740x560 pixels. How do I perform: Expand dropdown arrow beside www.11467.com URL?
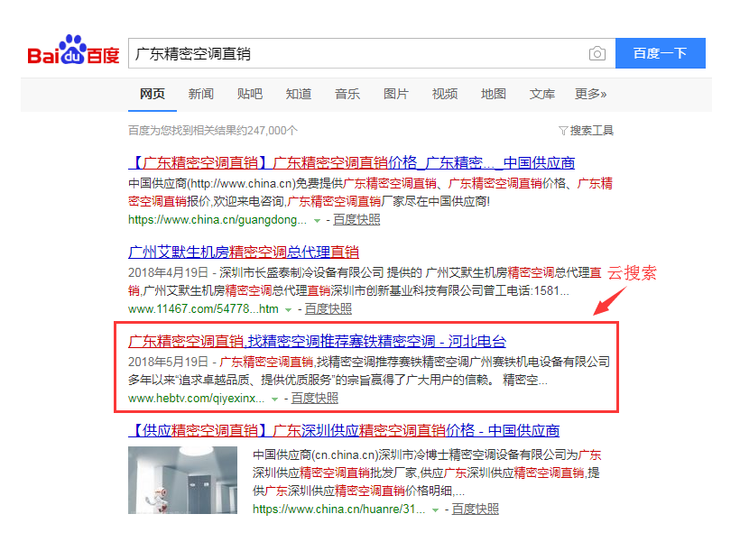point(288,310)
